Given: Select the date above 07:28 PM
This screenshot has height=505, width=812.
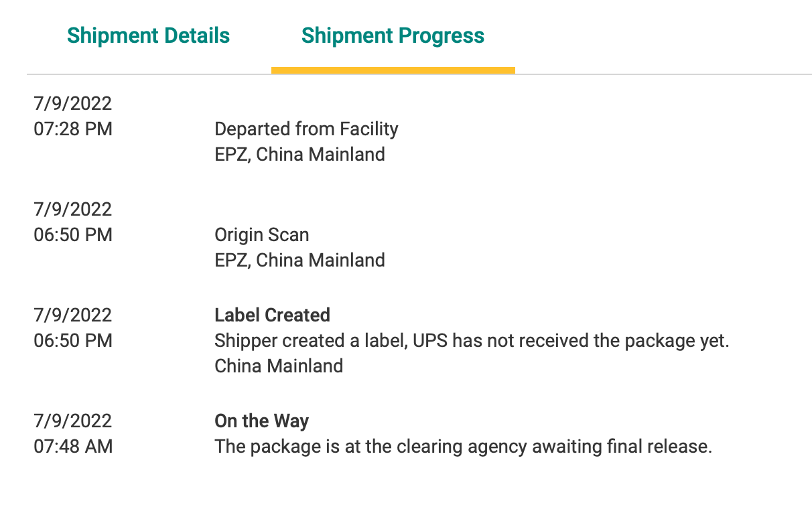Looking at the screenshot, I should point(72,103).
